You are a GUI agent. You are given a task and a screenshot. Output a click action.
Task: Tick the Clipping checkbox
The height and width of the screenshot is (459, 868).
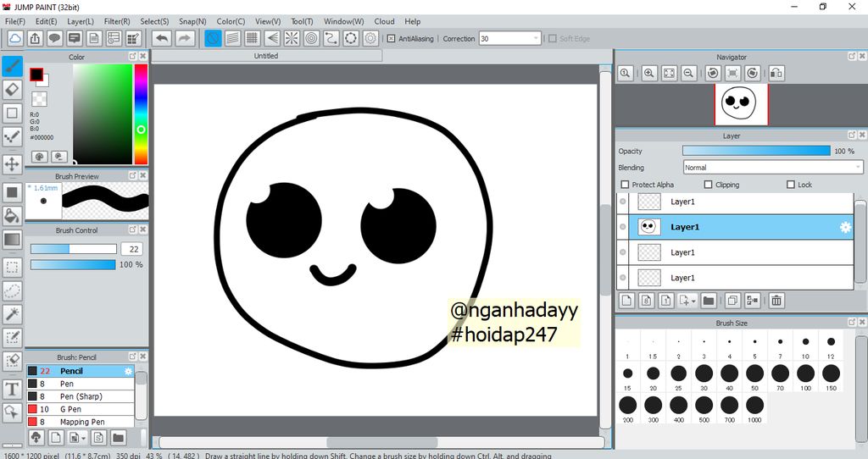click(x=709, y=185)
